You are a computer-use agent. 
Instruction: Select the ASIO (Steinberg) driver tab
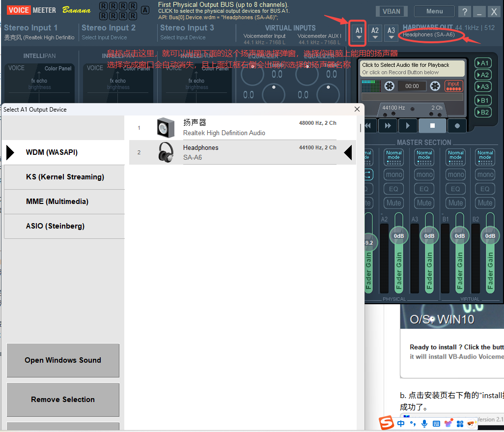tap(64, 226)
